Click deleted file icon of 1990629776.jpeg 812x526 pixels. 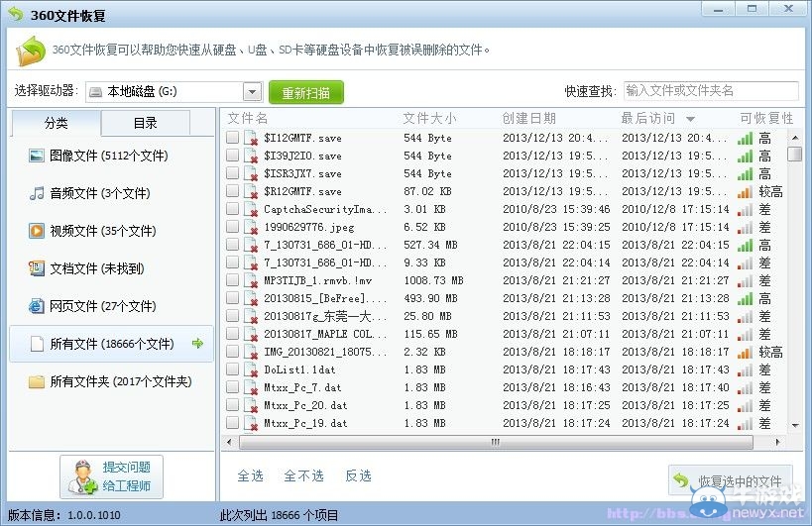click(x=251, y=227)
